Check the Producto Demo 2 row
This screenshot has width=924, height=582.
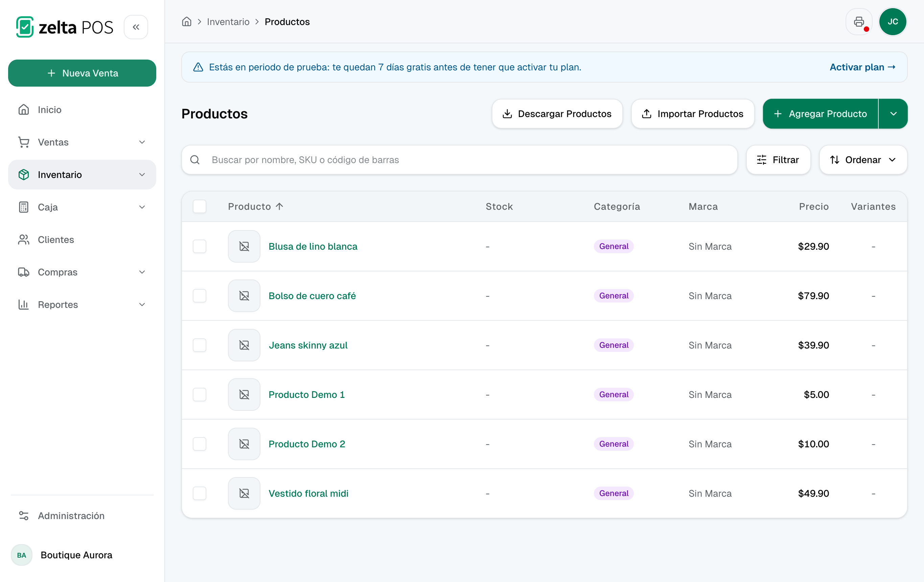200,444
